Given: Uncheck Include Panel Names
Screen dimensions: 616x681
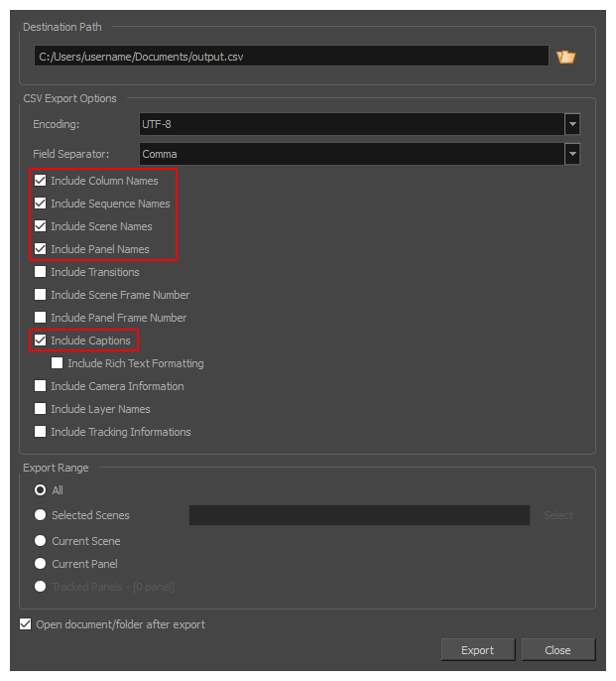Looking at the screenshot, I should [41, 249].
